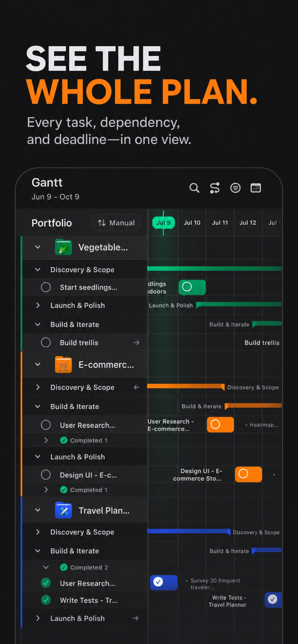Mark Start seedlings task complete
This screenshot has height=644, width=298.
click(46, 287)
